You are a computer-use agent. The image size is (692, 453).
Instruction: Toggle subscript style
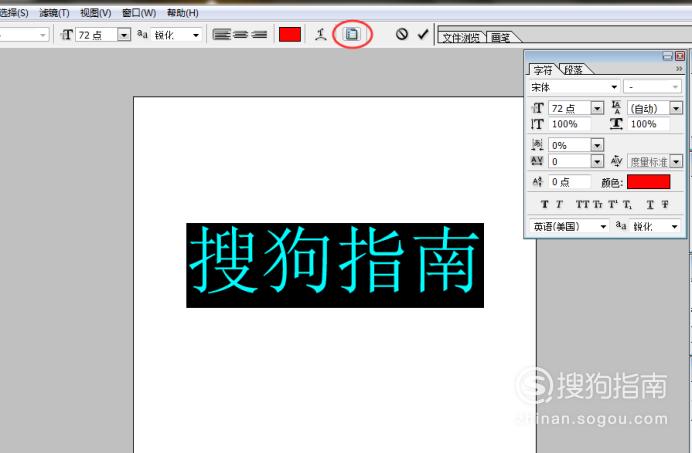coord(627,205)
